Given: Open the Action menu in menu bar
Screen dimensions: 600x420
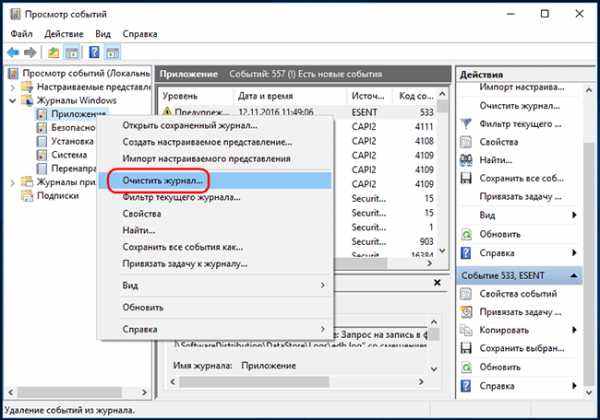Looking at the screenshot, I should 65,34.
